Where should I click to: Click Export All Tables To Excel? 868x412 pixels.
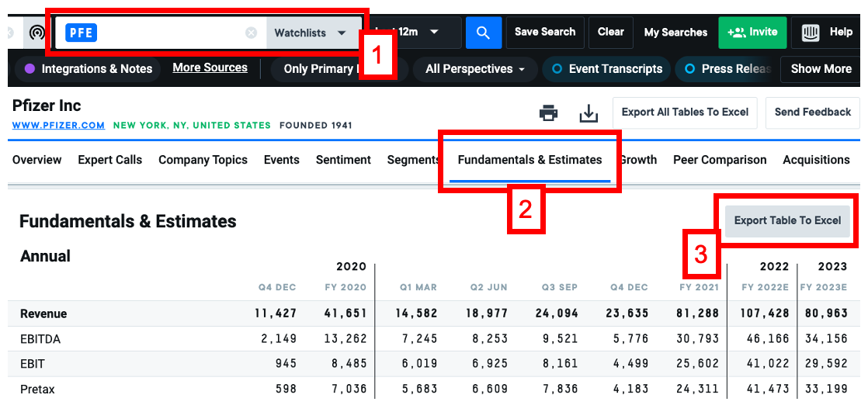pos(685,113)
